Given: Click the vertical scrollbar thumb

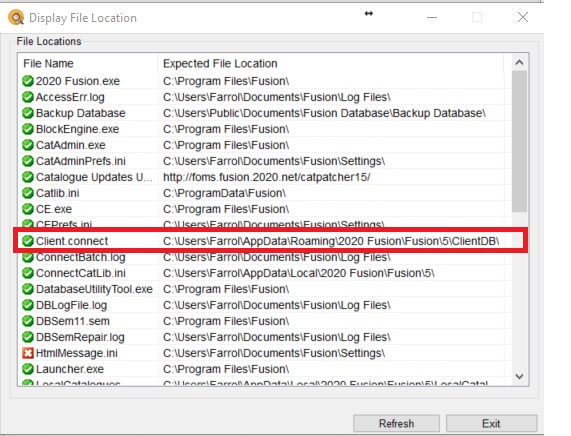Looking at the screenshot, I should click(519, 141).
